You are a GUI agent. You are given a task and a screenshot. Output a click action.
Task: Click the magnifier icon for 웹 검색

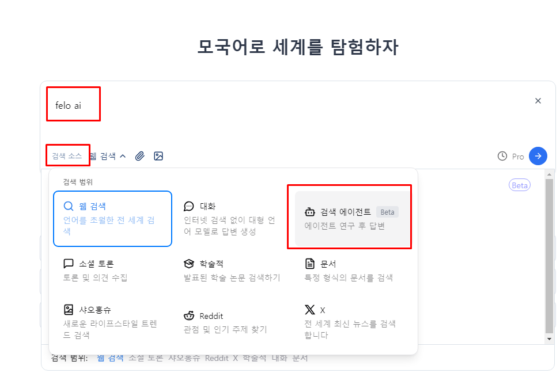(x=68, y=206)
